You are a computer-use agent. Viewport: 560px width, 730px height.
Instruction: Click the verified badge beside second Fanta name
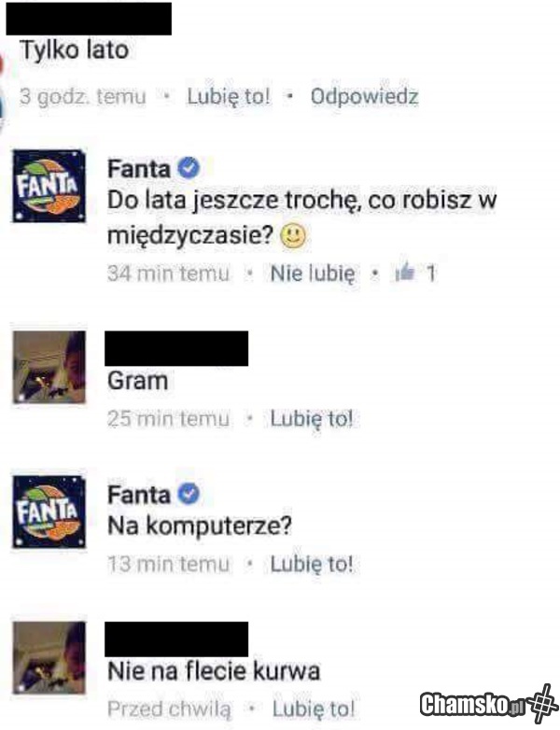click(189, 494)
